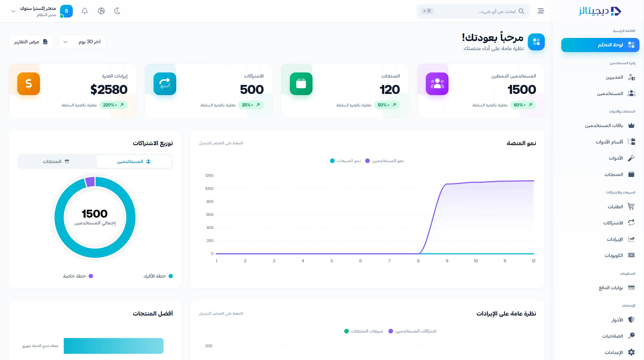Open the last 30 days period dropdown
The width and height of the screenshot is (644, 360).
(82, 42)
